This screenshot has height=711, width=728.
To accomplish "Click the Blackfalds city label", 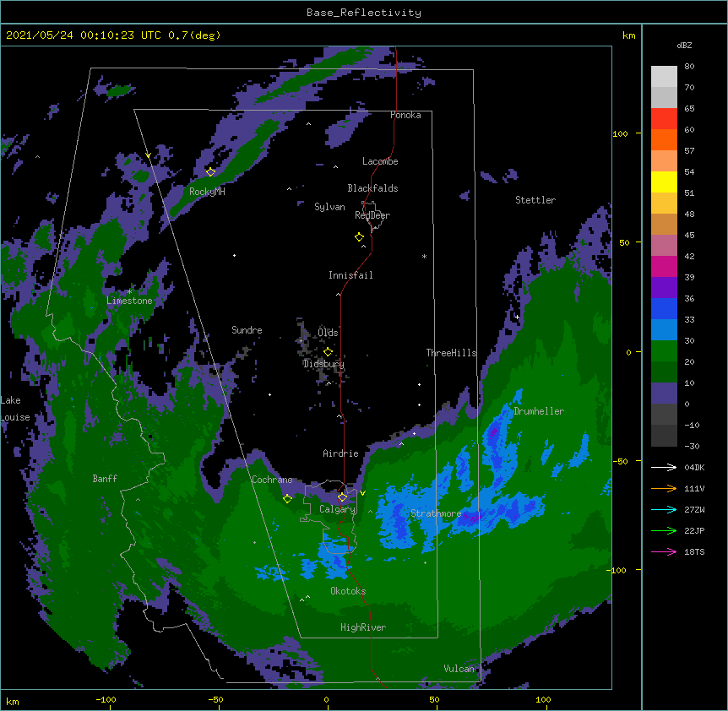I will point(372,188).
